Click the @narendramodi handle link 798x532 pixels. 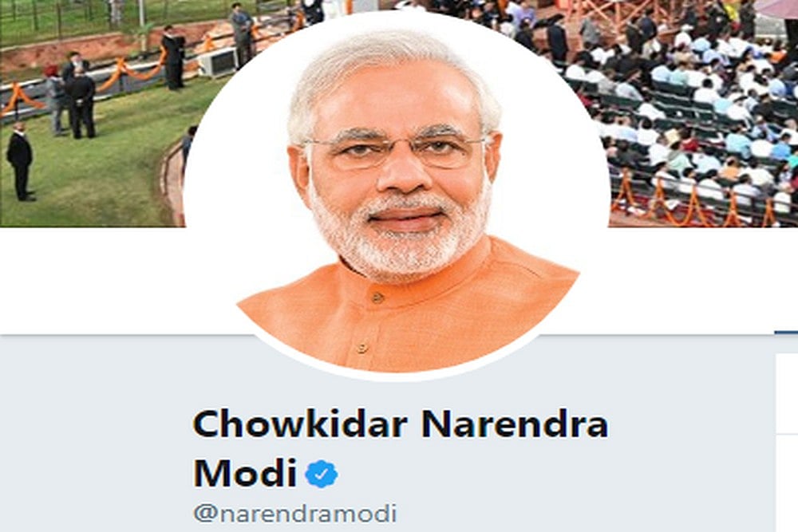pyautogui.click(x=295, y=513)
